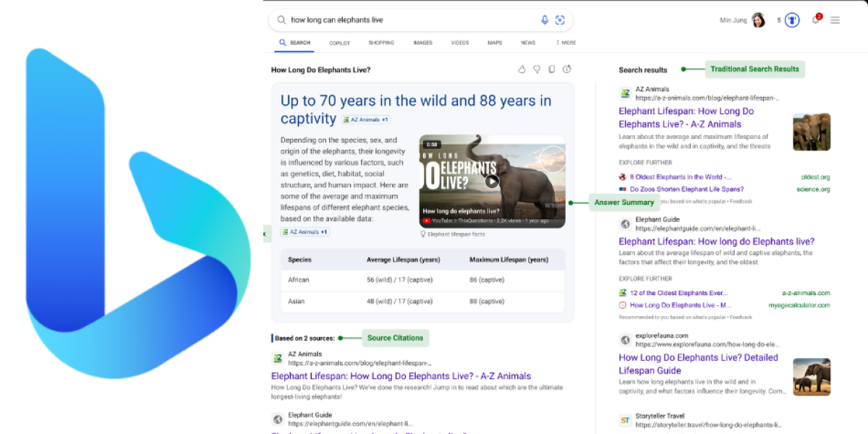Click the microphone icon in the search bar
Image resolution: width=868 pixels, height=434 pixels.
[545, 20]
